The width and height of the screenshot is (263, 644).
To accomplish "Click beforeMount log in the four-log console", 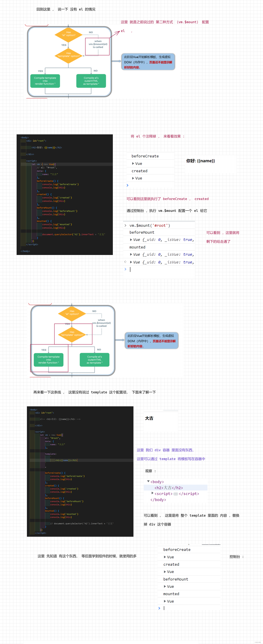I will click(x=176, y=579).
